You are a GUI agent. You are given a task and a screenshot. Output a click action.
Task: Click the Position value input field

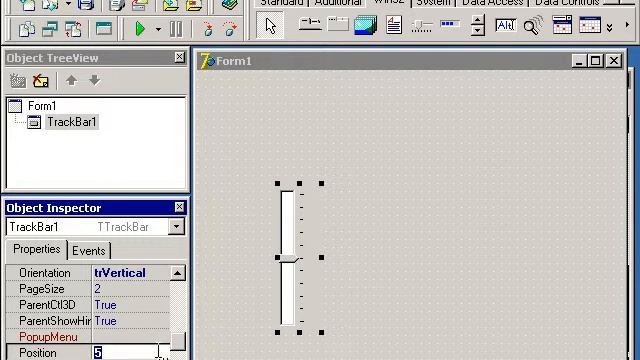tap(131, 352)
